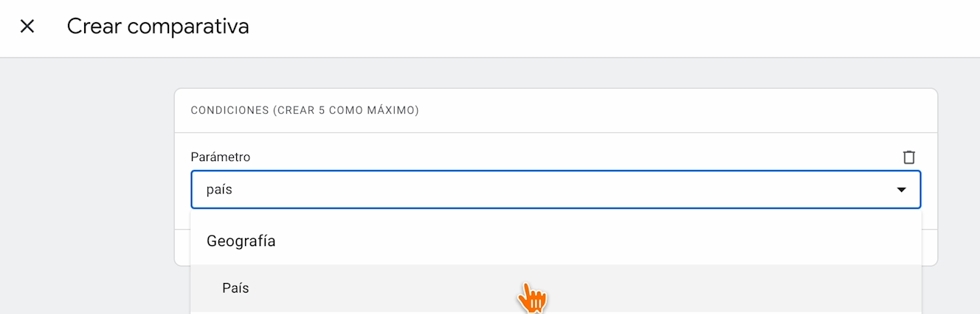Click the Geografía category header
Image resolution: width=980 pixels, height=314 pixels.
point(241,241)
